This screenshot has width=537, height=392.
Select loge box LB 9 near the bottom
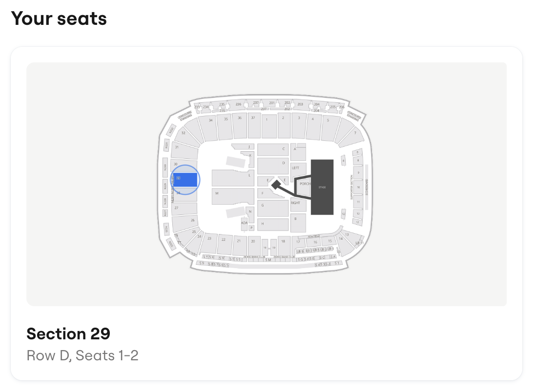300,252
